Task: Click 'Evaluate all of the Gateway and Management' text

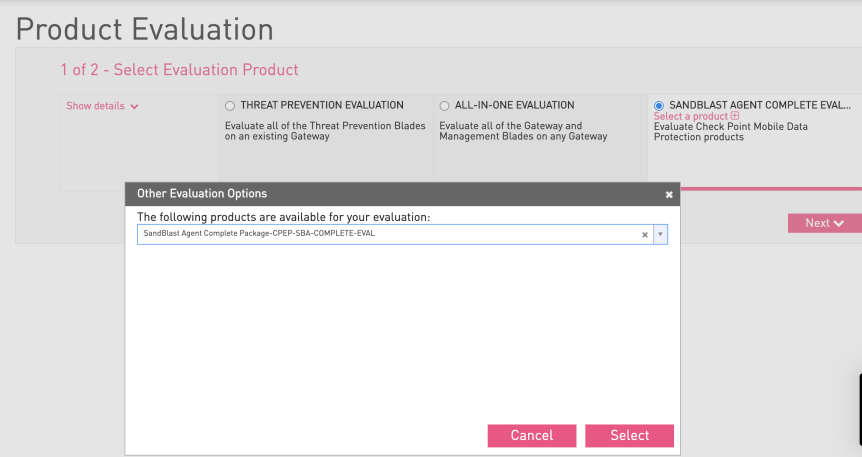Action: (x=523, y=131)
